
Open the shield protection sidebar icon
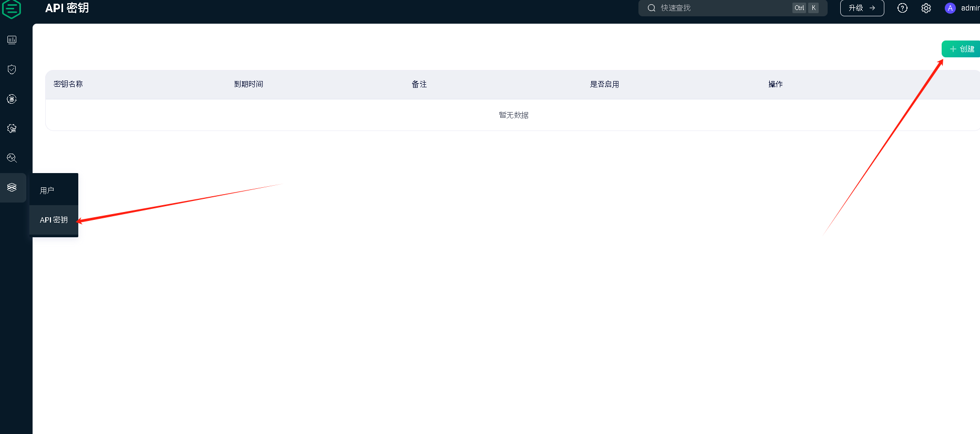tap(12, 69)
